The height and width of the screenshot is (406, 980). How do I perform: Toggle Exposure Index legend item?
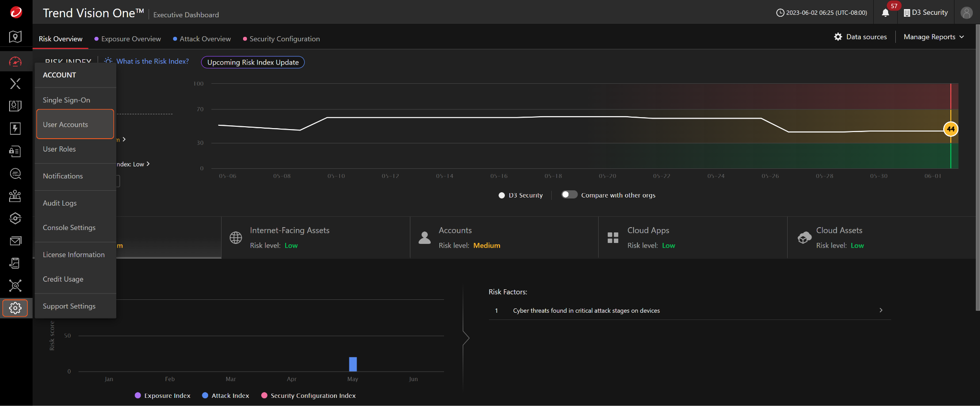click(163, 395)
